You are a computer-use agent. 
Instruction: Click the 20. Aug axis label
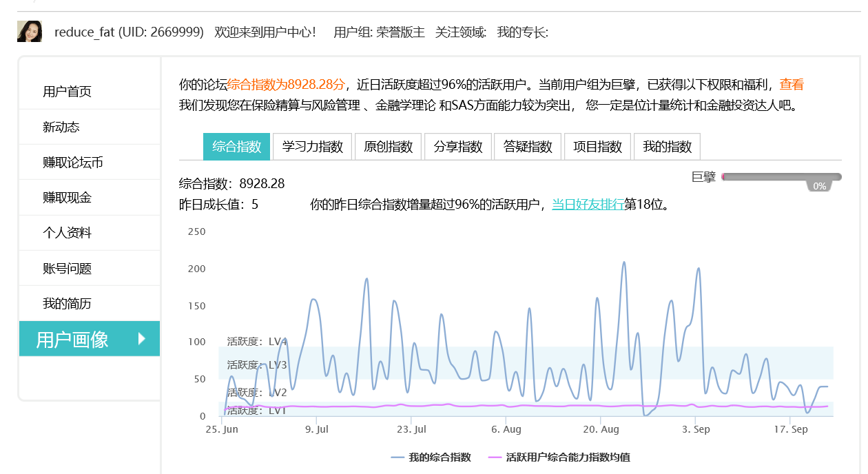tap(601, 429)
